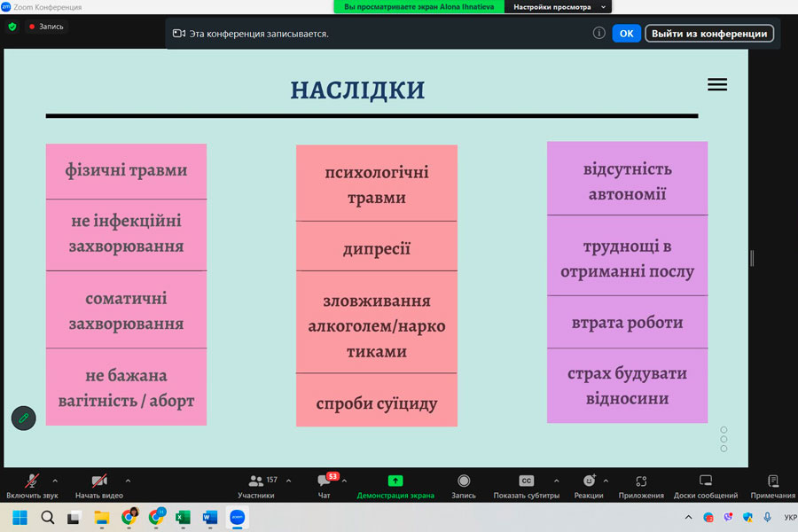Click the Запись record item in toolbar
This screenshot has height=532, width=798.
[464, 485]
